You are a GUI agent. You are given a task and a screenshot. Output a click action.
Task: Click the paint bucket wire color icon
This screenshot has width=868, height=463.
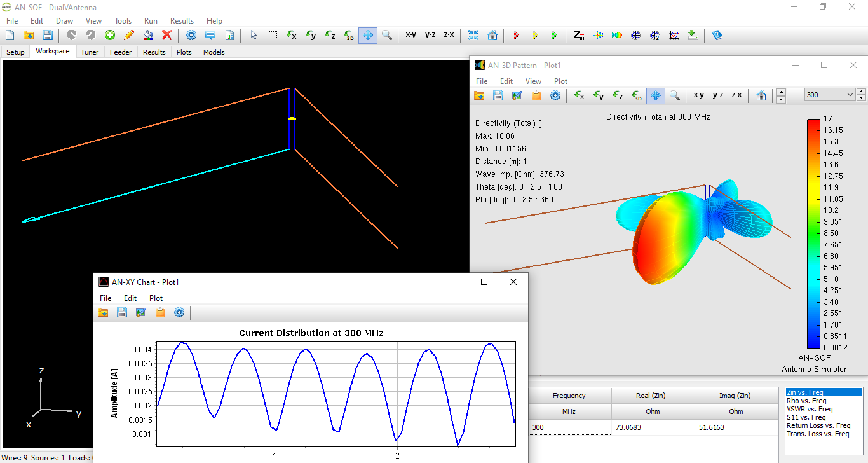tap(148, 36)
